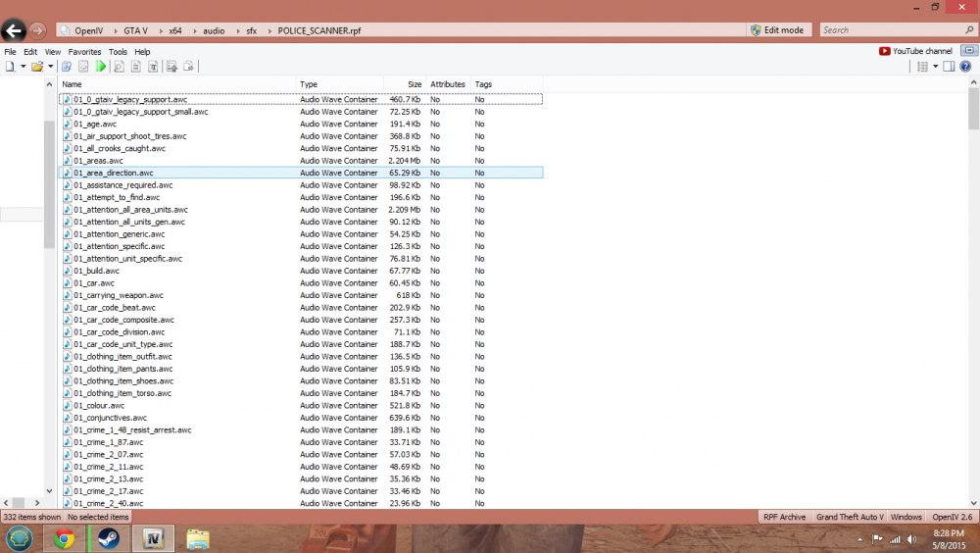Click Edit mode button
This screenshot has height=553, width=980.
tap(779, 30)
